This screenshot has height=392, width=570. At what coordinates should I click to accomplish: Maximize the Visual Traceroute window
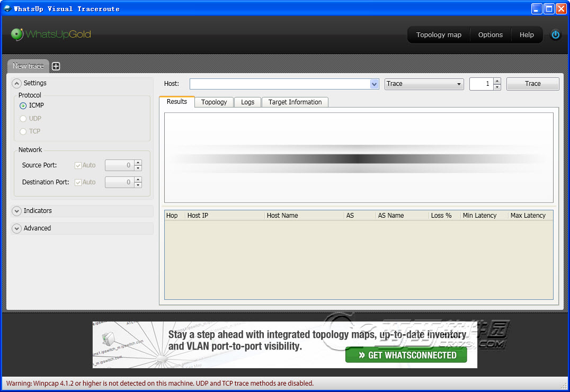(x=549, y=8)
